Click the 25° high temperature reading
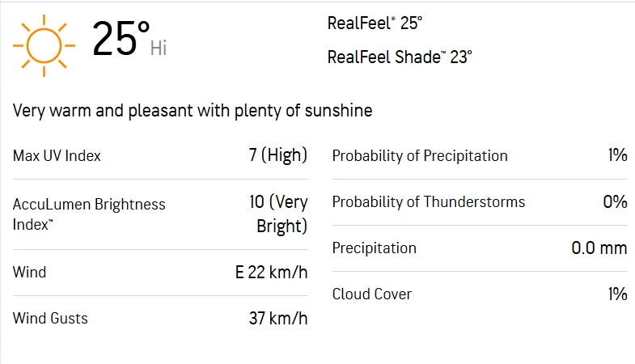The height and width of the screenshot is (364, 635). point(120,39)
